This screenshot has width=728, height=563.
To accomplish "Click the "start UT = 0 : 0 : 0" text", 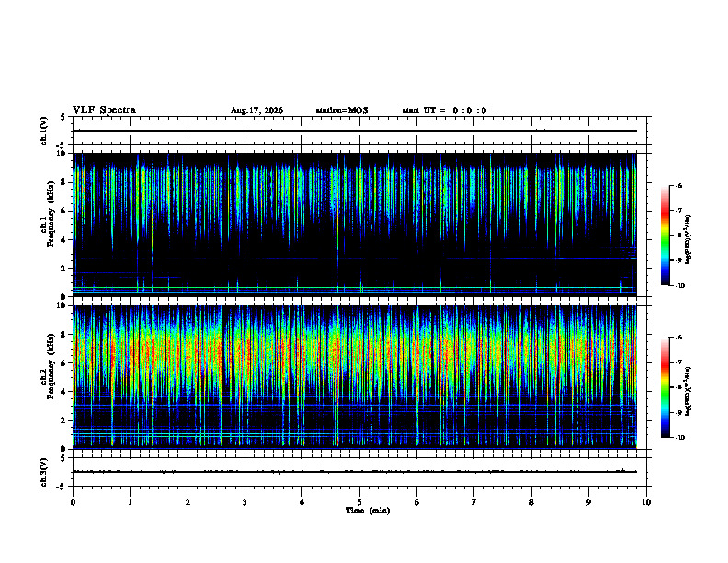I will click(x=444, y=110).
